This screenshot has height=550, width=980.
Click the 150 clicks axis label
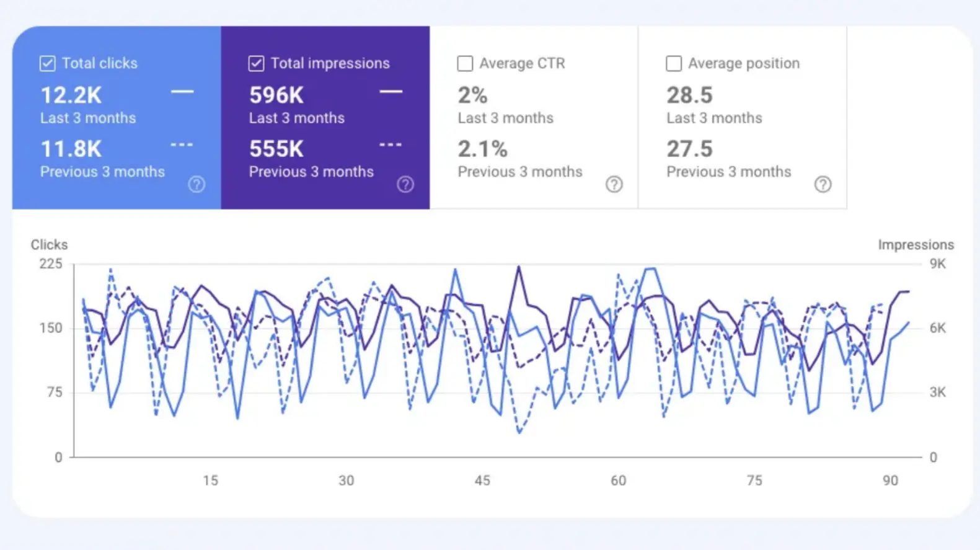pos(51,328)
